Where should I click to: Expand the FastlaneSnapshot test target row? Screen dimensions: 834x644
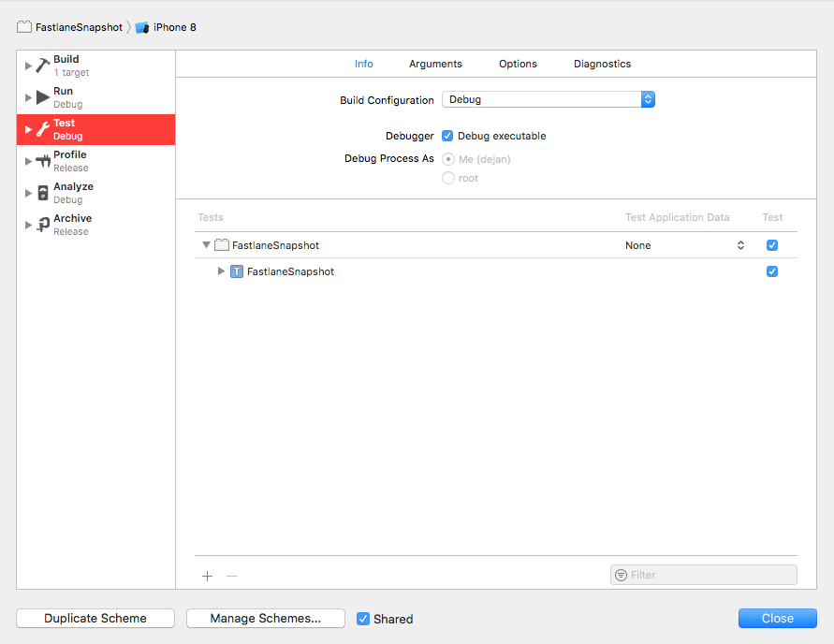click(x=222, y=271)
